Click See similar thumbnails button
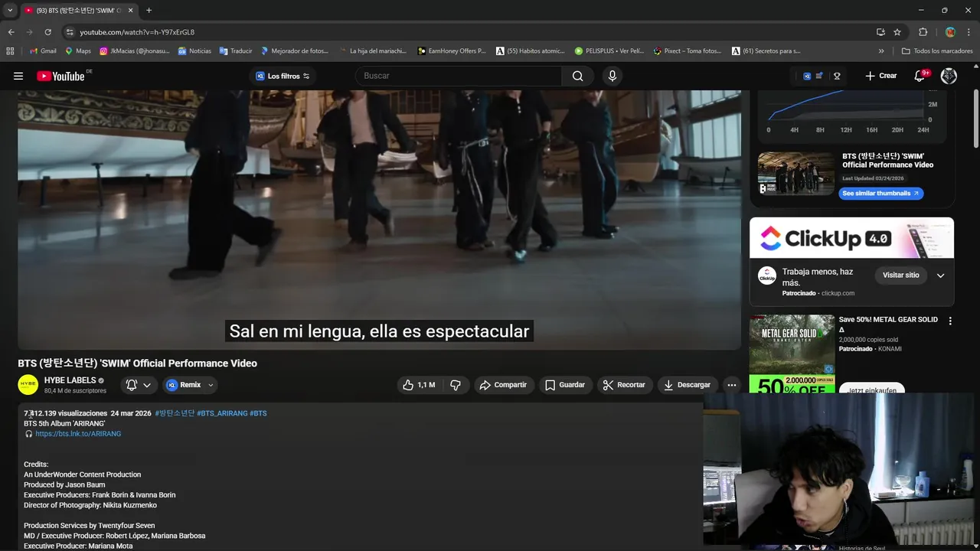The image size is (980, 551). (881, 194)
